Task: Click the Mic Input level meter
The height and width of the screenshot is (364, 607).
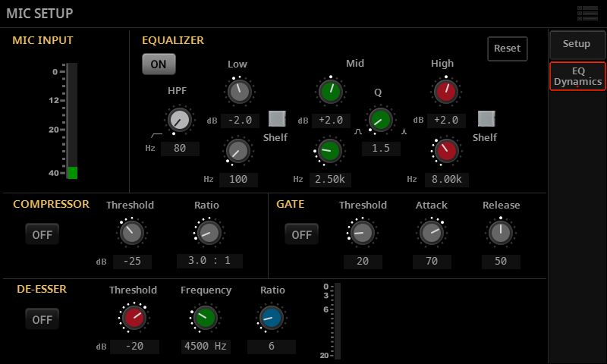Action: [72, 121]
